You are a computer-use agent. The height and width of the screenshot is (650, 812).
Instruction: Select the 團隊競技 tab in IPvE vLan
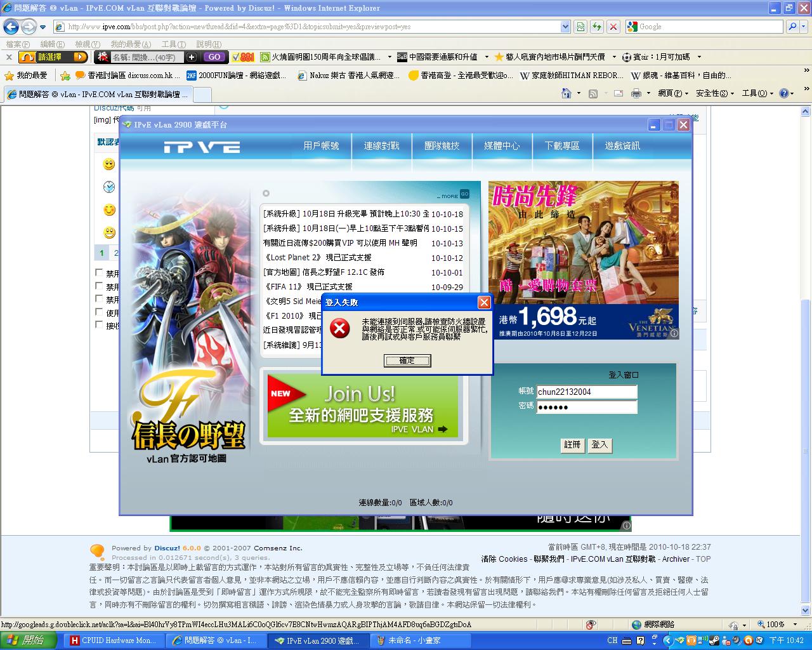(442, 146)
